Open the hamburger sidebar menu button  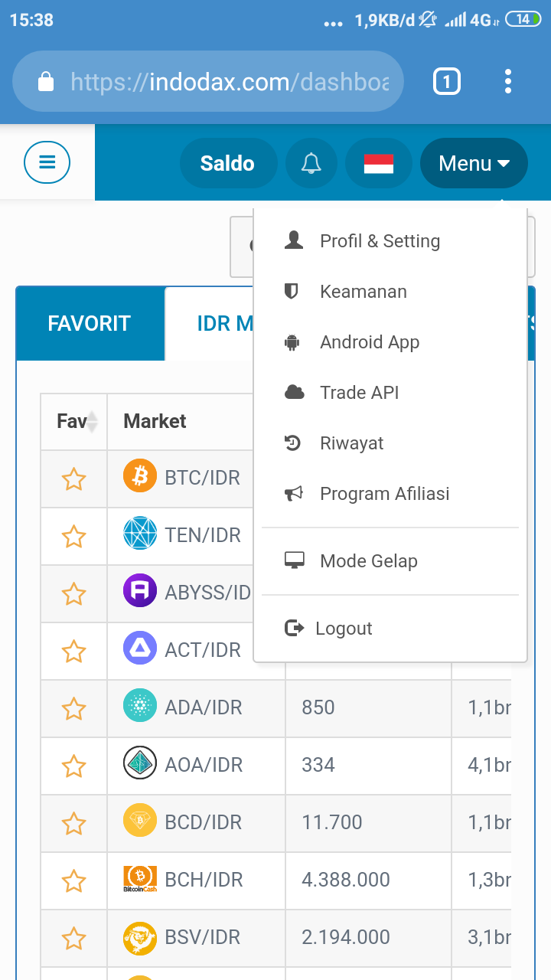(x=47, y=162)
